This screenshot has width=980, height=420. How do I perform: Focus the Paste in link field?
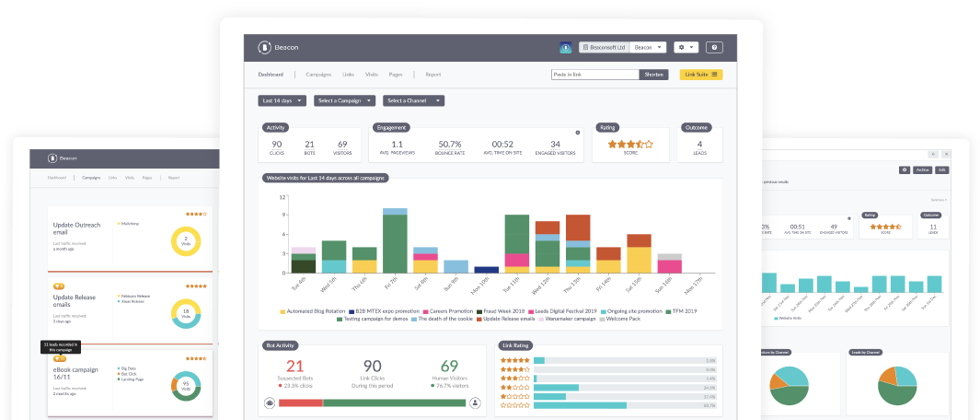[595, 75]
